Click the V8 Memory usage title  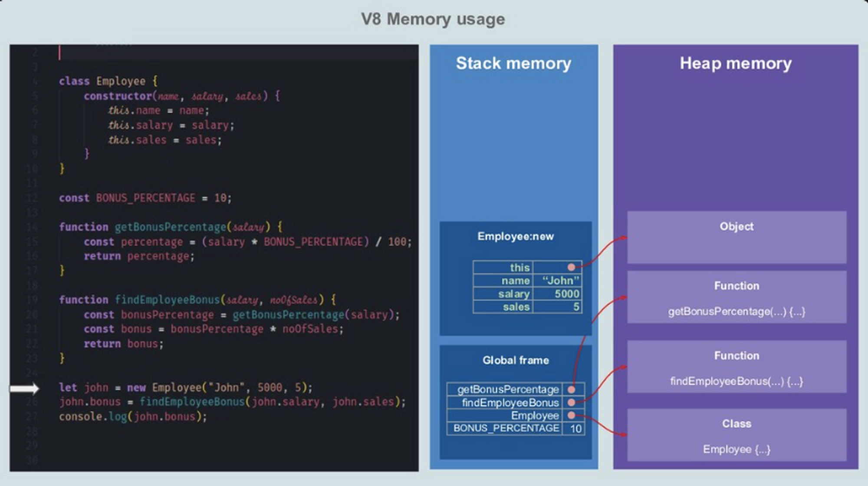(x=433, y=19)
